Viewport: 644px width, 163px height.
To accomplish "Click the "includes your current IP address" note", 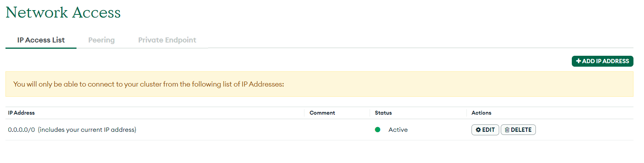I will (87, 130).
